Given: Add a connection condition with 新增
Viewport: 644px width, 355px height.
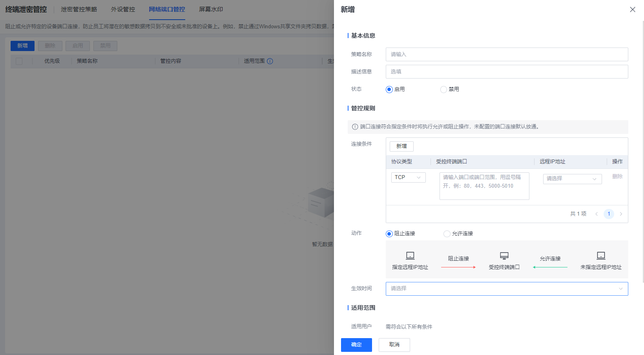Looking at the screenshot, I should [x=401, y=146].
